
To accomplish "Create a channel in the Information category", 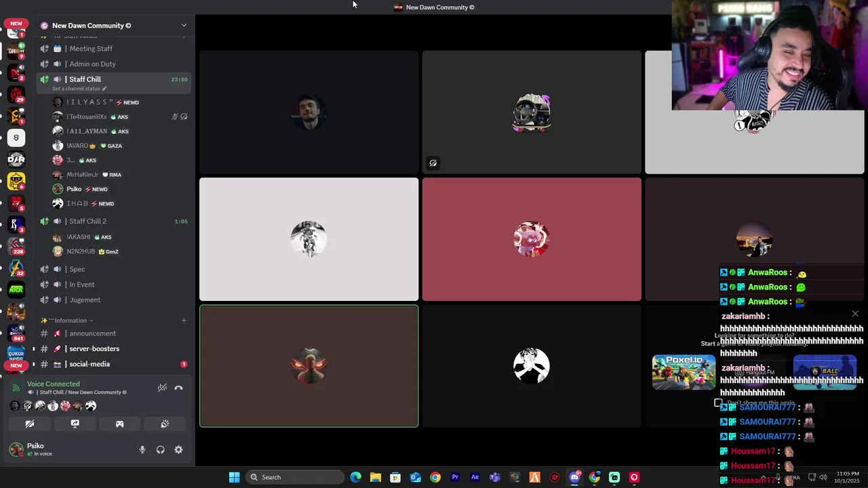I will 184,321.
